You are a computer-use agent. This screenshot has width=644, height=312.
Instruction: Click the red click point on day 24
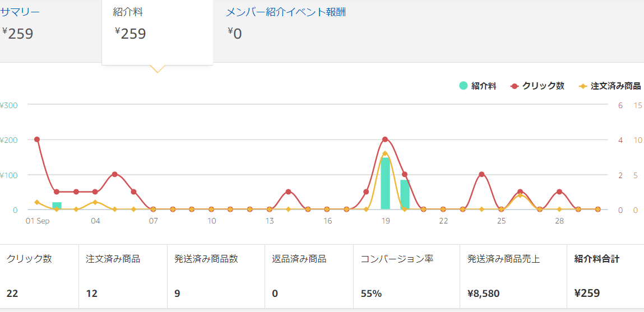click(482, 174)
